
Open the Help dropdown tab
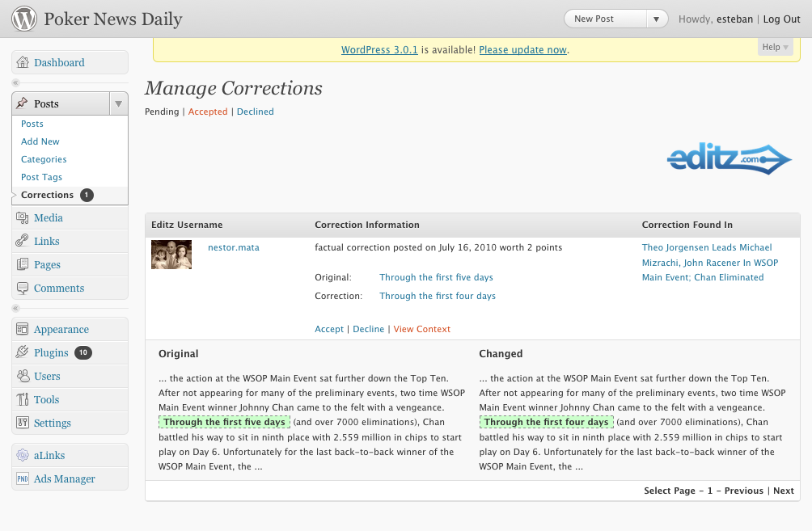pos(775,47)
